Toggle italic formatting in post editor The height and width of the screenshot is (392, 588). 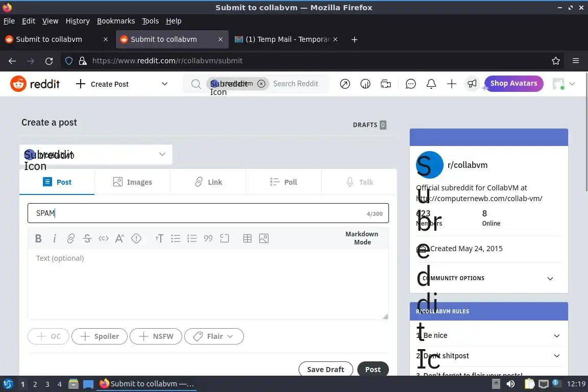tap(55, 238)
